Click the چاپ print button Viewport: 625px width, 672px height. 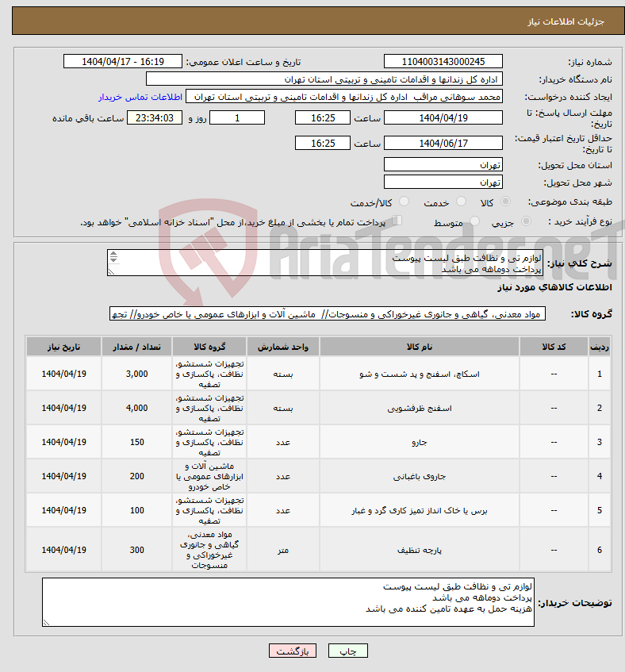348,651
